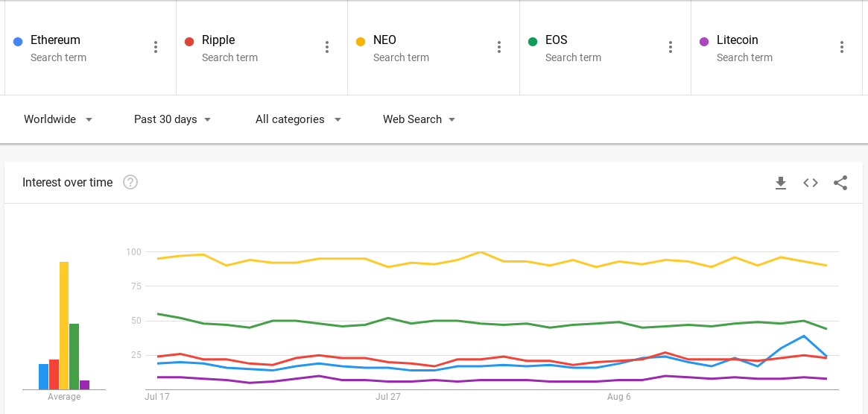
Task: Open the EOS three-dot menu
Action: coord(671,47)
